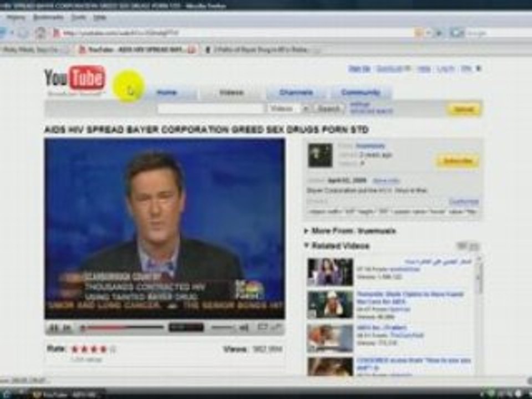Image resolution: width=532 pixels, height=399 pixels.
Task: Switch related videos to list view icon
Action: [x=462, y=246]
